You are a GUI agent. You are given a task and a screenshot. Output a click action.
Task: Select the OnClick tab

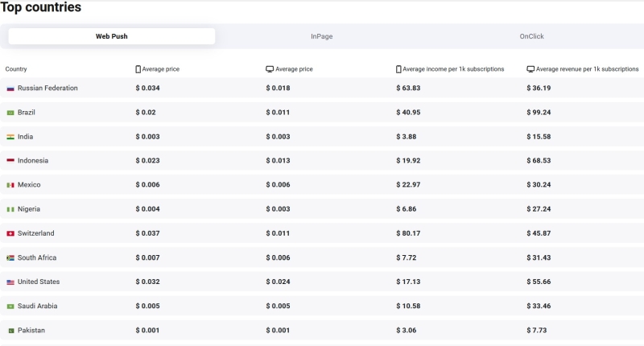(531, 36)
